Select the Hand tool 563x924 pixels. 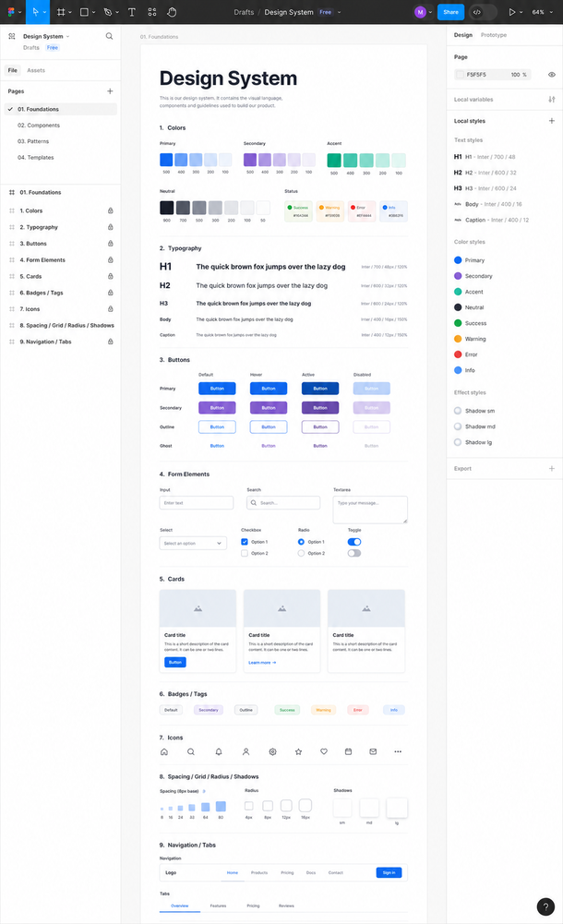pos(172,12)
